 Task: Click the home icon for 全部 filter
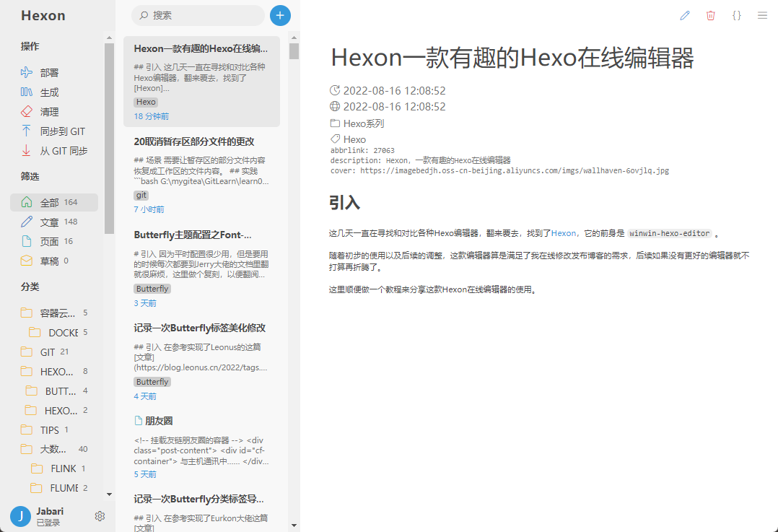(x=26, y=202)
